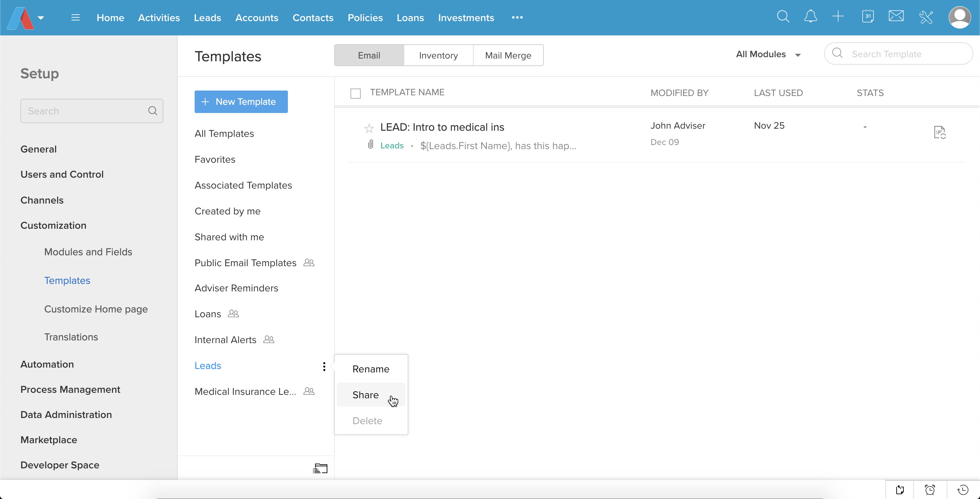Open the logo dropdown arrow
The height and width of the screenshot is (499, 980).
41,17
